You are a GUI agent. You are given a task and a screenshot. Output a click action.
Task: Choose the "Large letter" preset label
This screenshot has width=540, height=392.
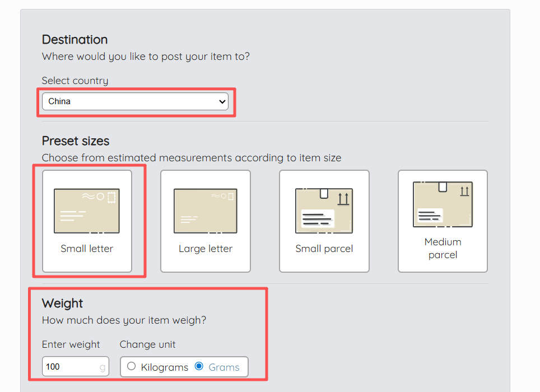(x=205, y=249)
